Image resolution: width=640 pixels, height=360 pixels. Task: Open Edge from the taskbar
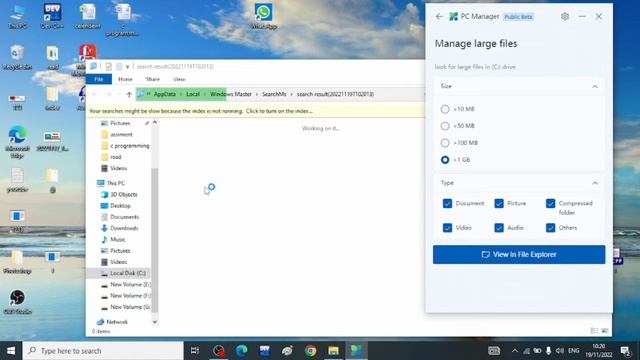point(242,351)
